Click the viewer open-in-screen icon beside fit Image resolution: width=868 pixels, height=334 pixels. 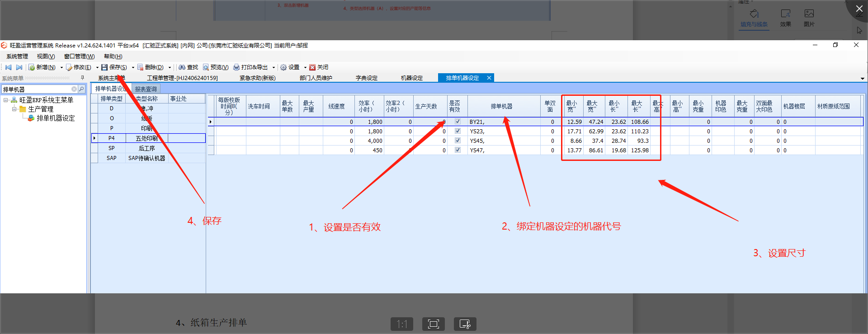[465, 324]
